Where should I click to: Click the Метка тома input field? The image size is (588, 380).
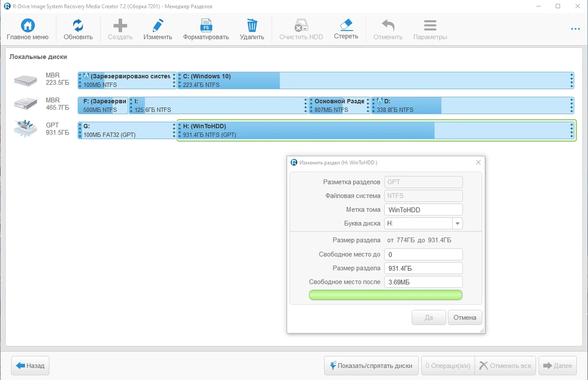[423, 209]
